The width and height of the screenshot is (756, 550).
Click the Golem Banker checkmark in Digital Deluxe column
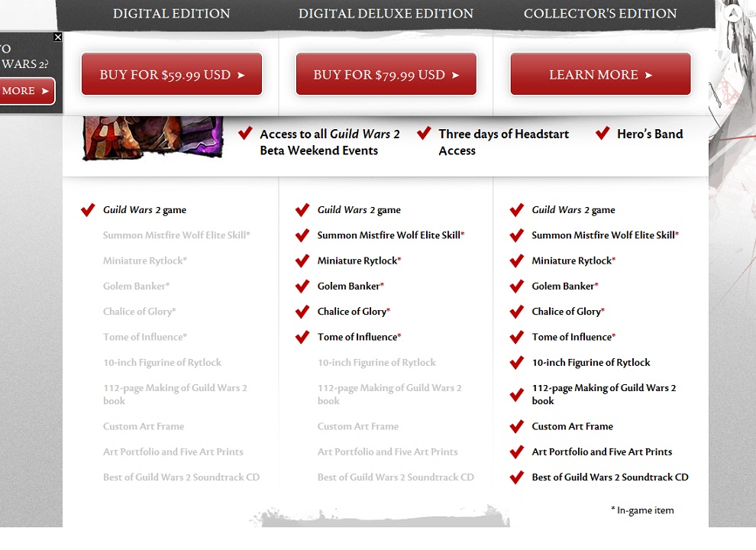coord(302,286)
